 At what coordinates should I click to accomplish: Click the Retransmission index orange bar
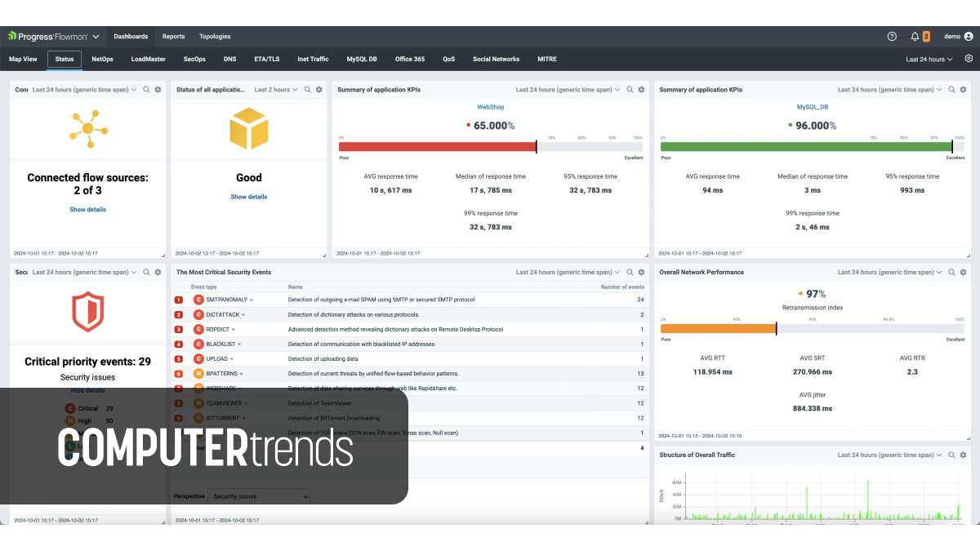[x=813, y=329]
